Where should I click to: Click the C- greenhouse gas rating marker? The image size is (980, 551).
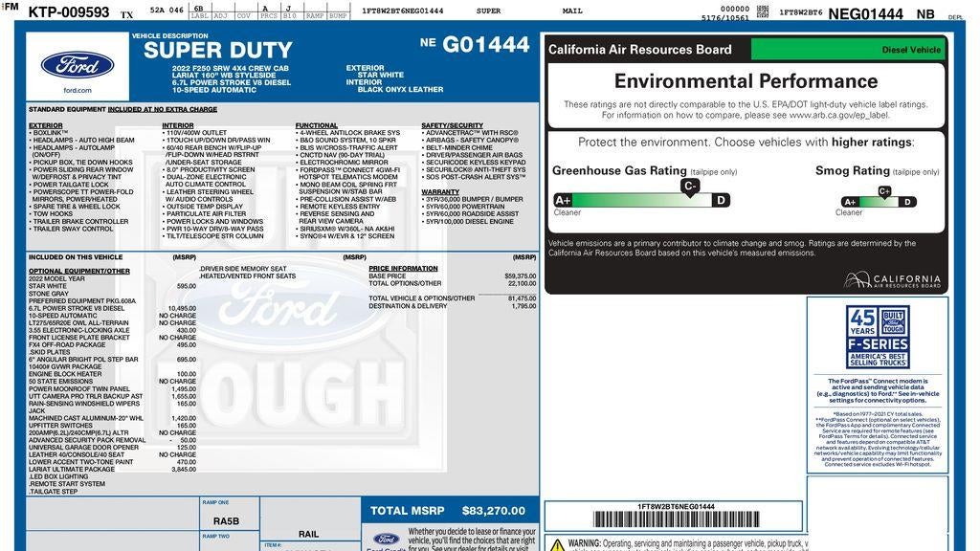coord(690,187)
